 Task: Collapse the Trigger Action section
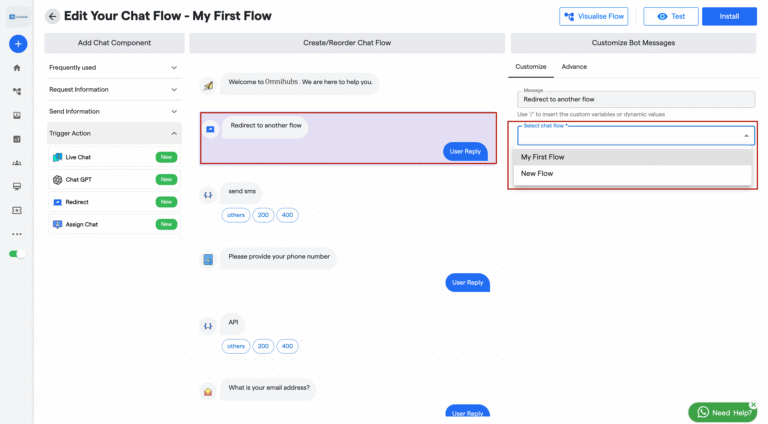[114, 133]
